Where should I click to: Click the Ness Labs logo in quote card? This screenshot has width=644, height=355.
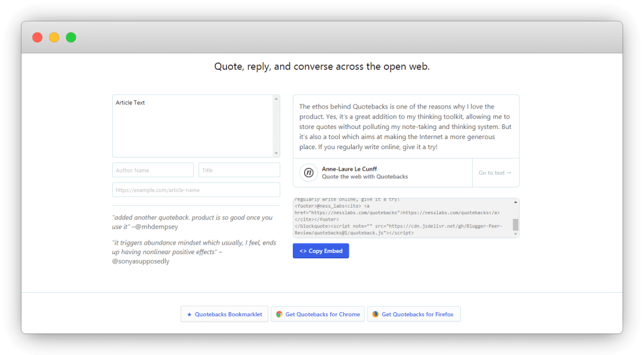(x=308, y=172)
